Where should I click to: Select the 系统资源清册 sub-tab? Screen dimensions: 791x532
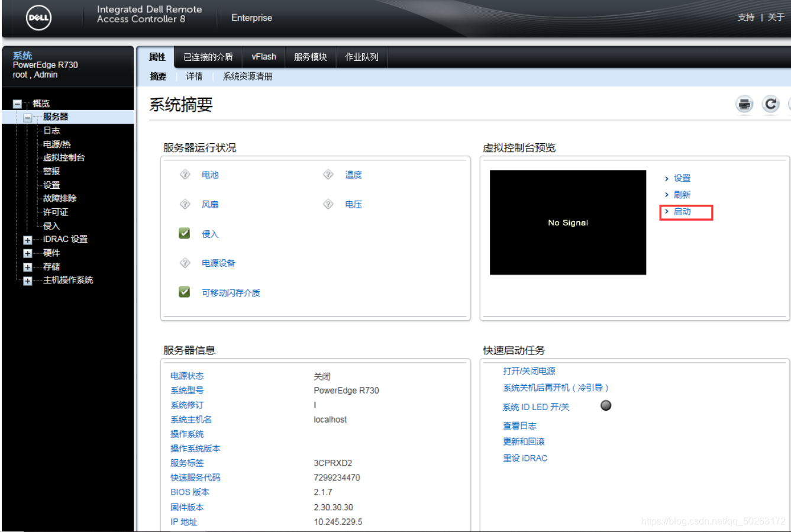pyautogui.click(x=247, y=76)
